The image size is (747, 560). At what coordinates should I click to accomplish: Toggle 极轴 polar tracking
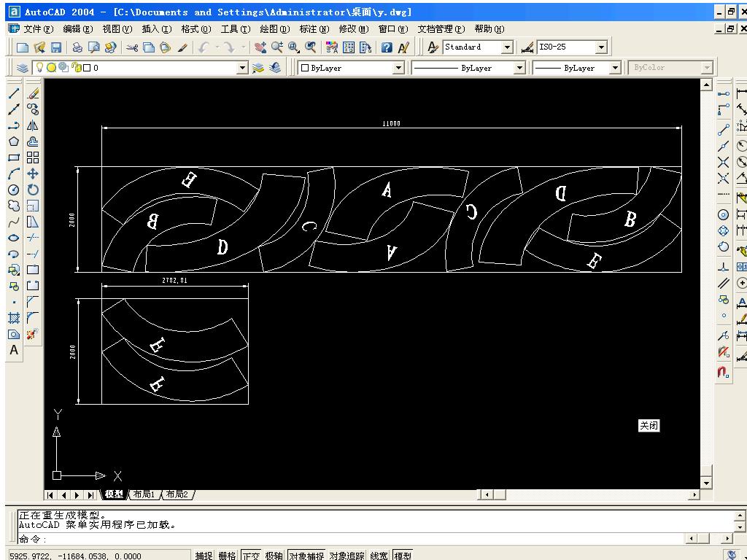274,555
